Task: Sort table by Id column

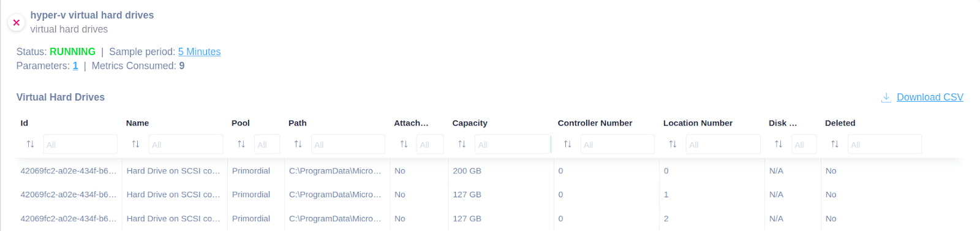Action: (30, 144)
